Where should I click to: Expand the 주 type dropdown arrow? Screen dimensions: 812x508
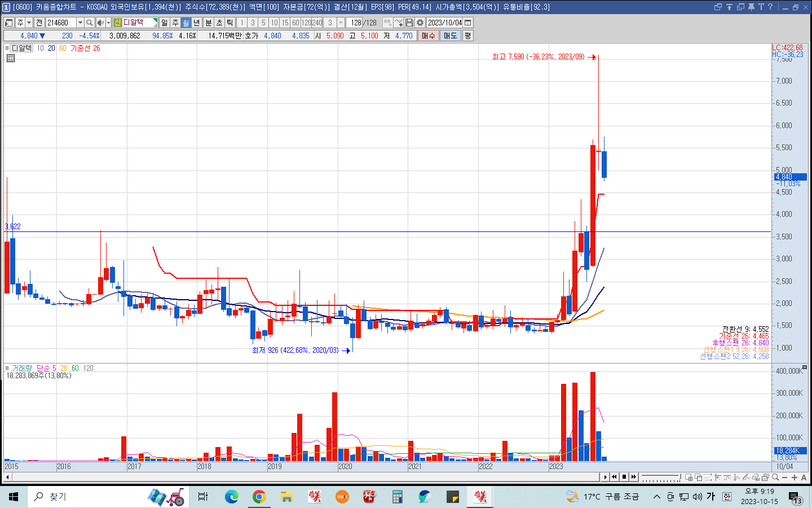pyautogui.click(x=29, y=23)
